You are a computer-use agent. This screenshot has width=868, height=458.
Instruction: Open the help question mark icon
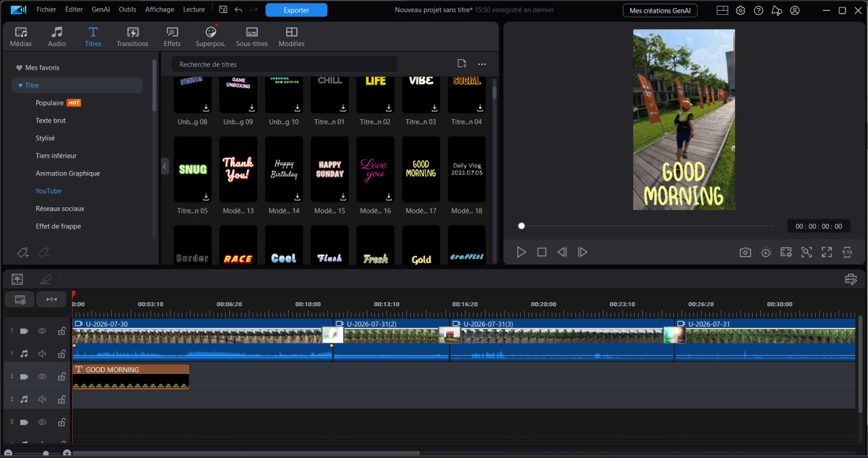pos(759,10)
